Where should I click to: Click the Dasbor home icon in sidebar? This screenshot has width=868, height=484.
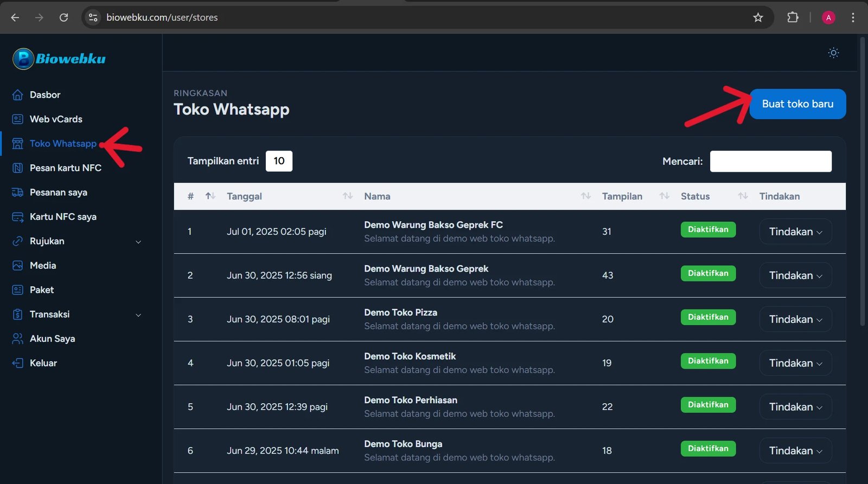(x=17, y=95)
